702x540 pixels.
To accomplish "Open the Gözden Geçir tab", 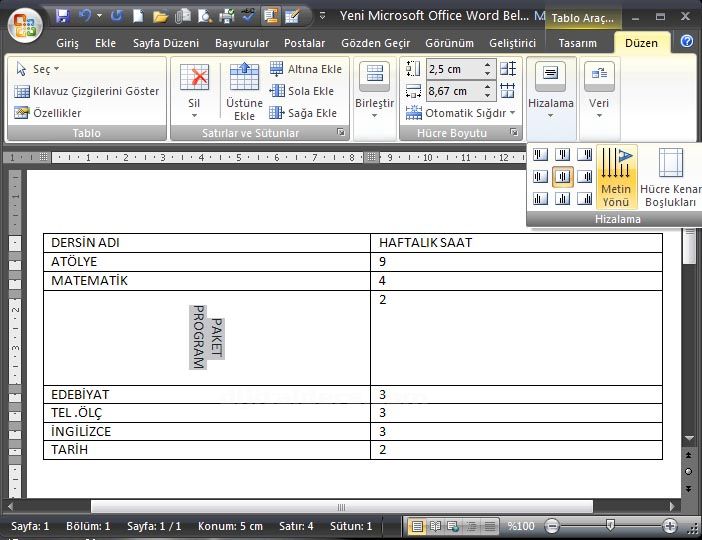I will click(375, 43).
